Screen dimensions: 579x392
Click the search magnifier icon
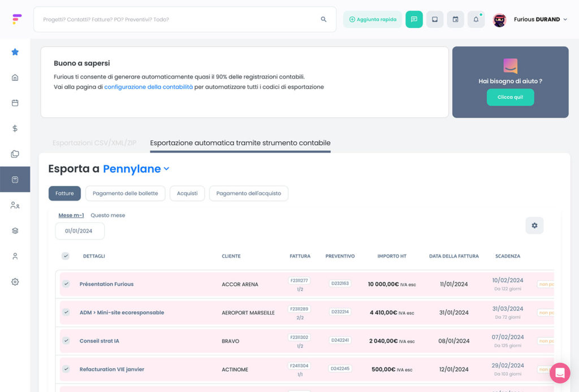point(323,19)
